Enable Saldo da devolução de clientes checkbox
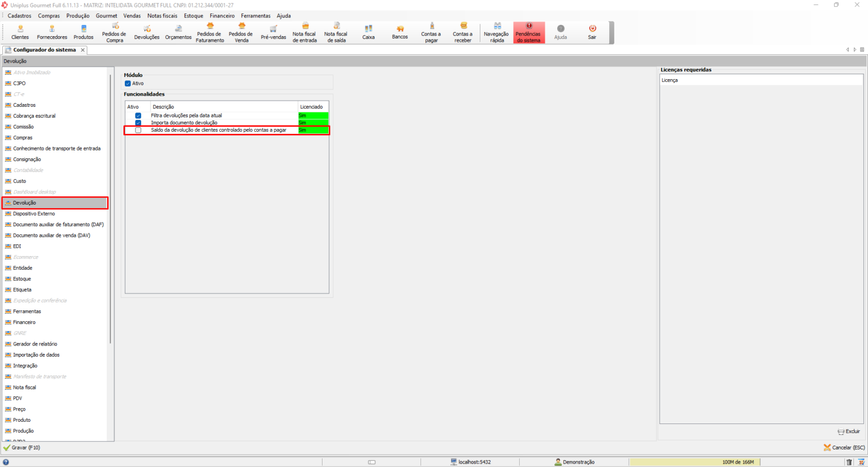The height and width of the screenshot is (467, 868). 138,131
